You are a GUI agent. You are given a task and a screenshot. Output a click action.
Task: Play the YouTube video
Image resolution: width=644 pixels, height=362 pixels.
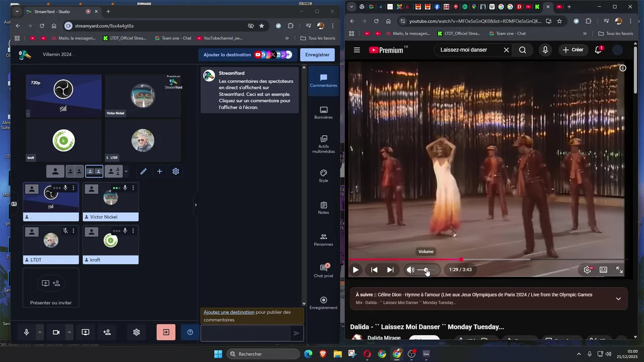click(x=356, y=269)
